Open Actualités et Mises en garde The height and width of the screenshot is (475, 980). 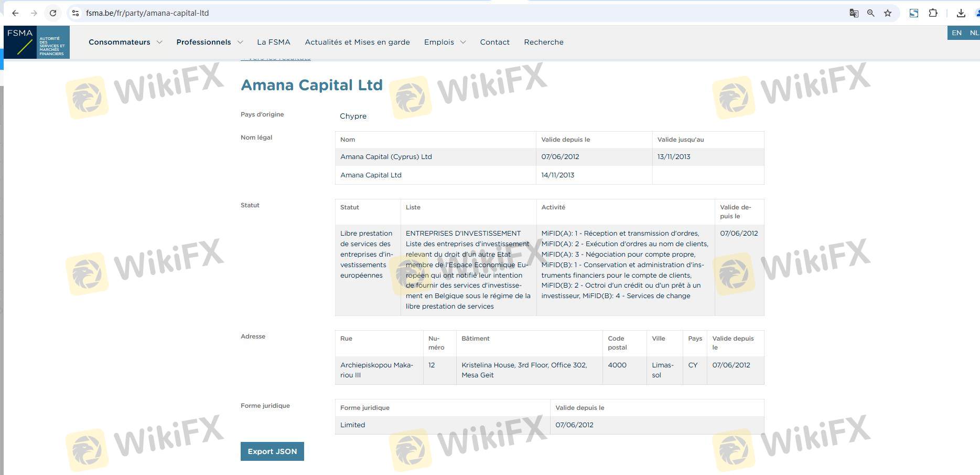click(357, 42)
